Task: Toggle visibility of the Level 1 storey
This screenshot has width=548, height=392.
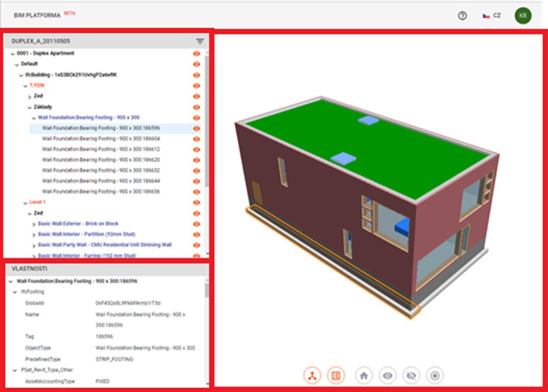Action: tap(197, 203)
